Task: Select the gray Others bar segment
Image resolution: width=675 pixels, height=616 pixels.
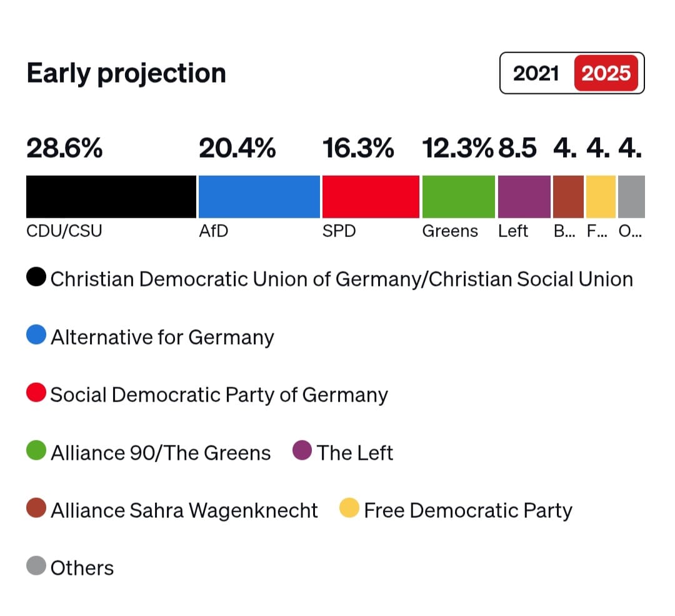Action: [631, 196]
